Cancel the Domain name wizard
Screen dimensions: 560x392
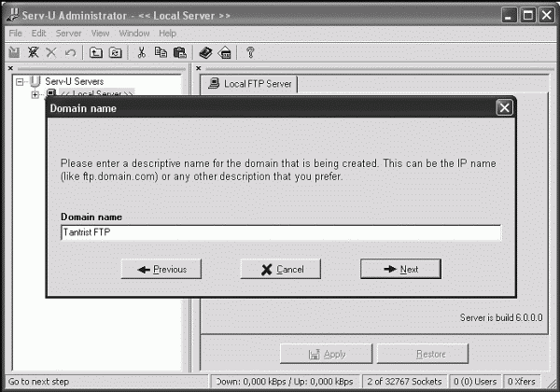coord(281,269)
